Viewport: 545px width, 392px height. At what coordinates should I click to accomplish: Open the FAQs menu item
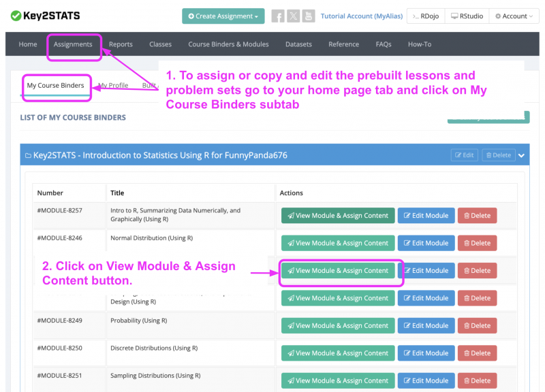384,44
